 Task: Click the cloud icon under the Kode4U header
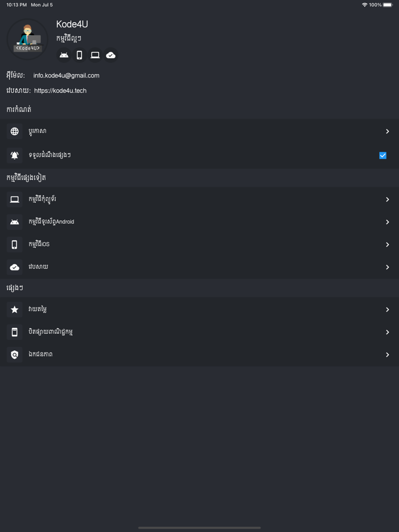coord(111,55)
